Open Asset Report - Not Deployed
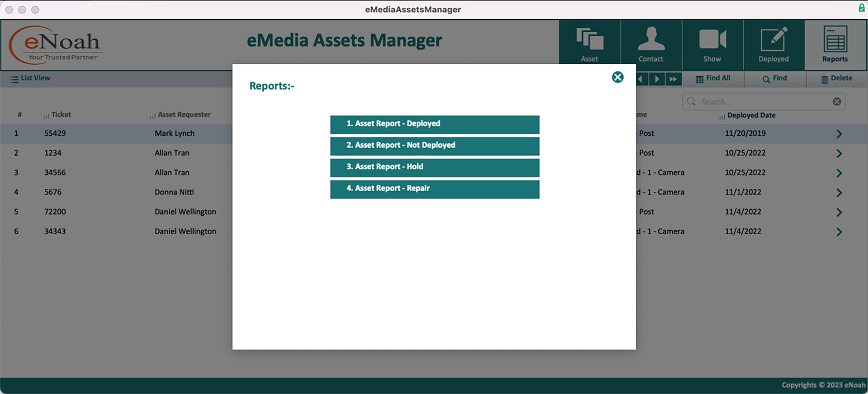 (435, 146)
